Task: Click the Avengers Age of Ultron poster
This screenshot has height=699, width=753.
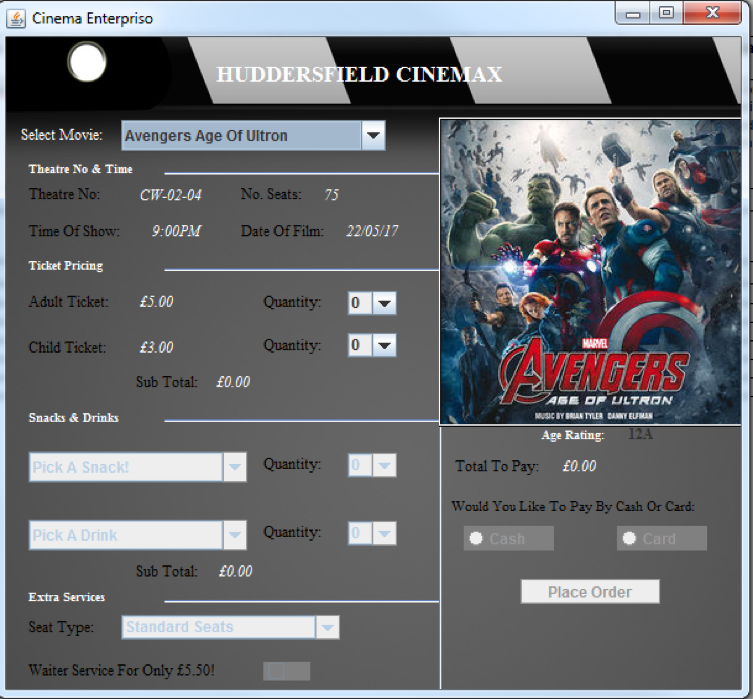Action: tap(591, 272)
